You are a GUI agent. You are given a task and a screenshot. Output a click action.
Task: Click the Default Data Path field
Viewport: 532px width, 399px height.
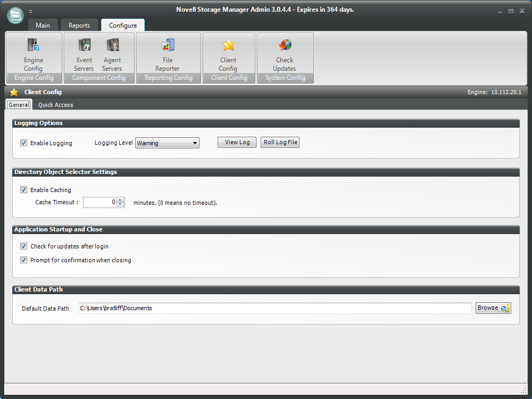point(275,308)
